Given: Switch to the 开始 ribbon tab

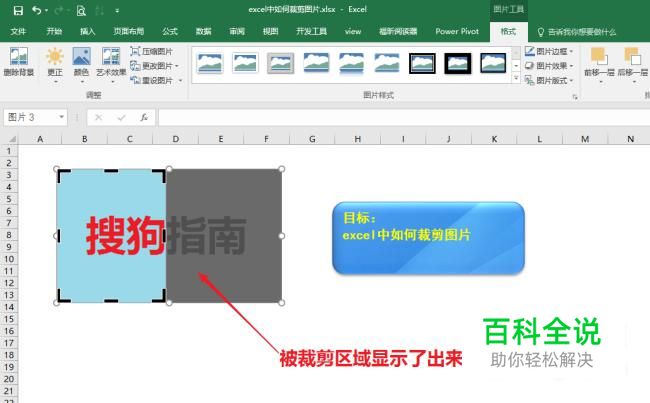Looking at the screenshot, I should [54, 32].
